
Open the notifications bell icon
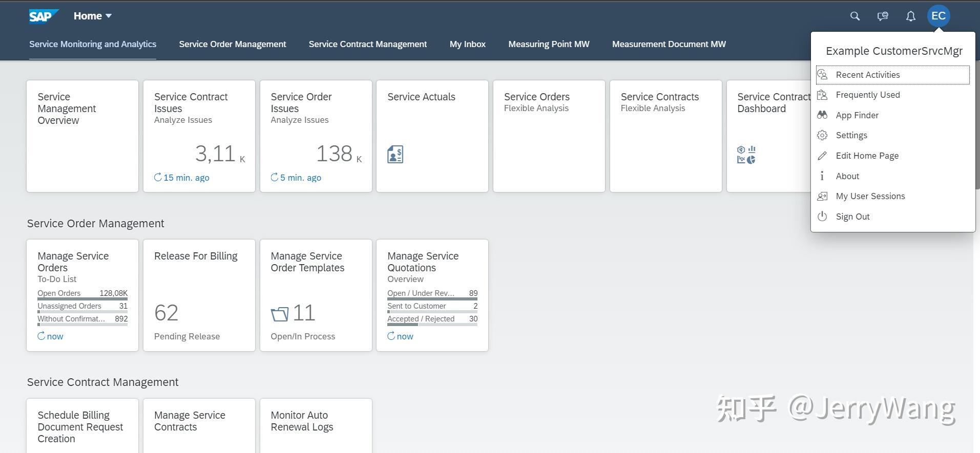[x=910, y=16]
